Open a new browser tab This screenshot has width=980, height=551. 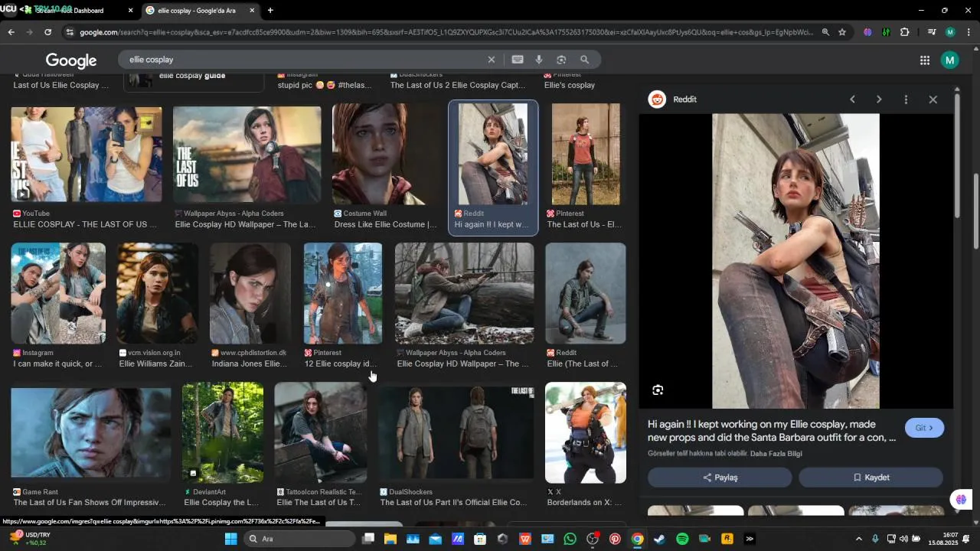tap(270, 11)
